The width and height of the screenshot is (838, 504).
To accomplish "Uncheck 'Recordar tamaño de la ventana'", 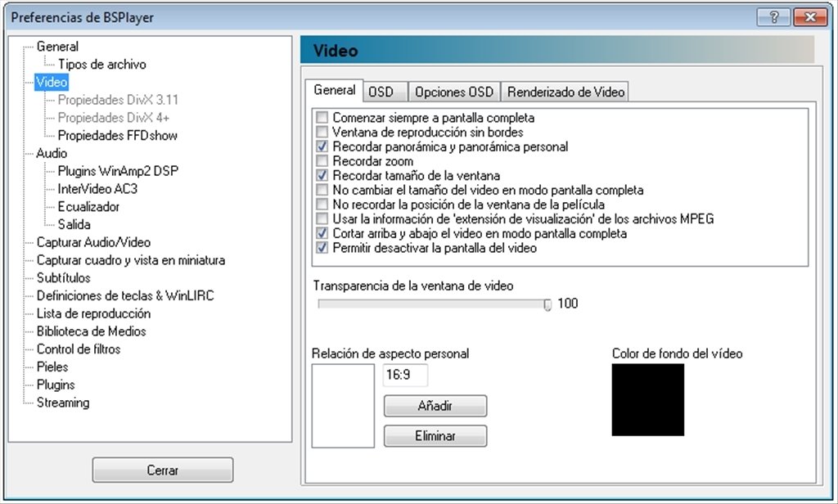I will (x=322, y=175).
